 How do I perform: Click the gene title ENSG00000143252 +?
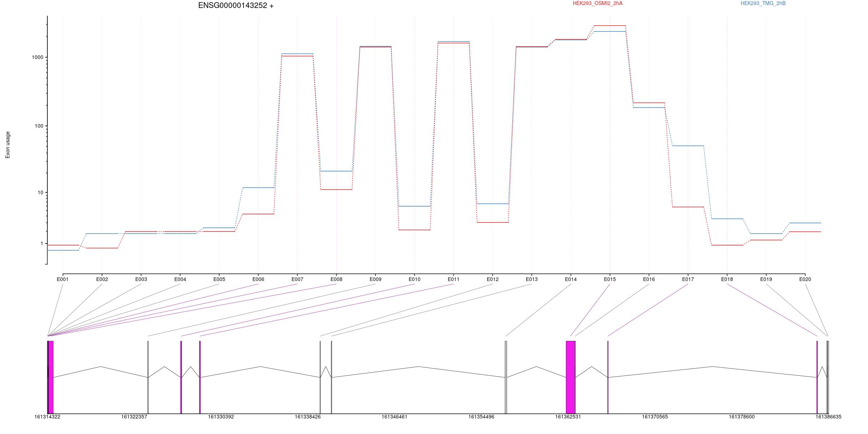tap(236, 5)
